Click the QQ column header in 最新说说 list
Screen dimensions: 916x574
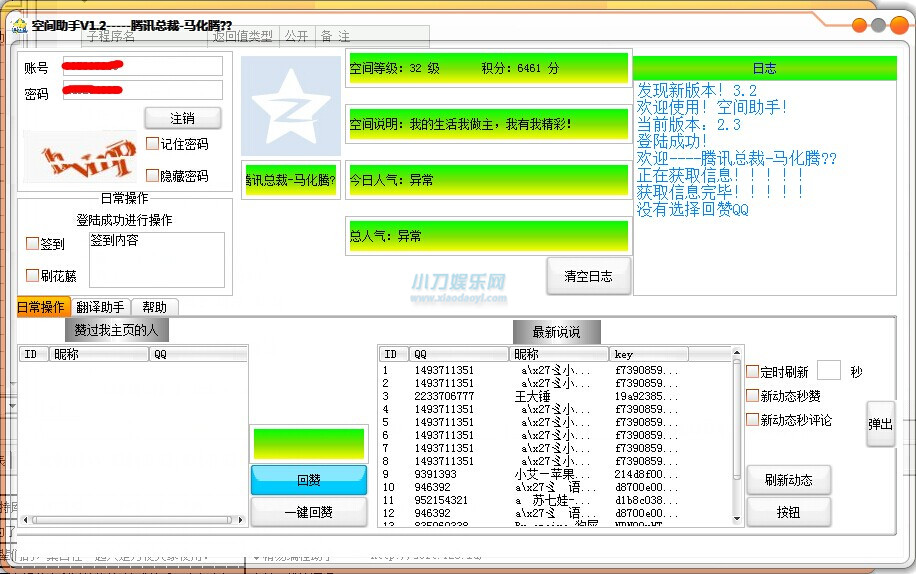(x=459, y=354)
